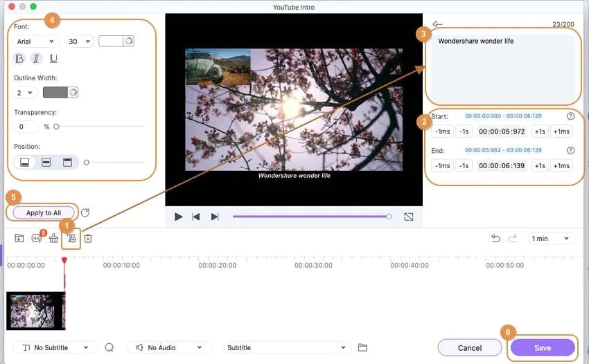Click the Apply to All button
The height and width of the screenshot is (364, 589).
point(43,212)
